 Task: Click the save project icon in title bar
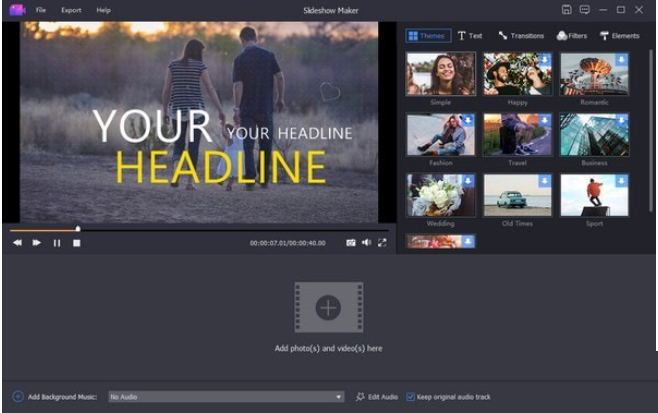(x=567, y=9)
